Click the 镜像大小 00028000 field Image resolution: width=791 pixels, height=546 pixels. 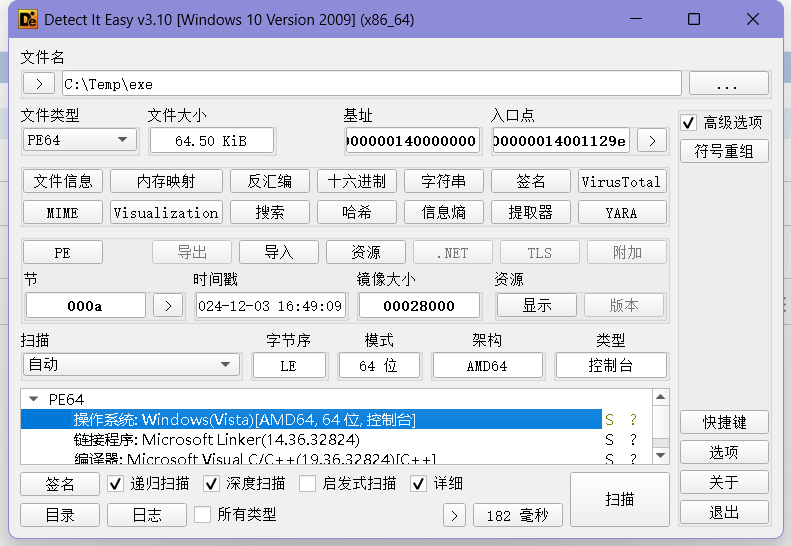(x=419, y=305)
